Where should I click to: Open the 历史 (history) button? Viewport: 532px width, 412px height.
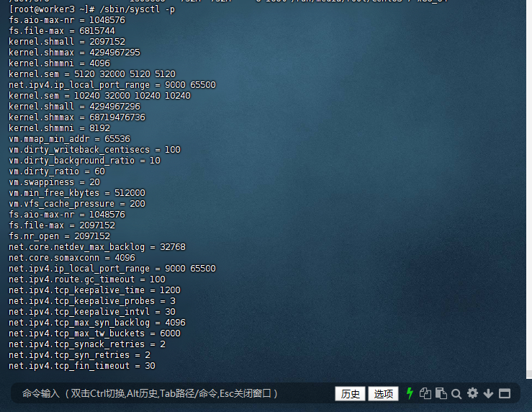tap(350, 394)
